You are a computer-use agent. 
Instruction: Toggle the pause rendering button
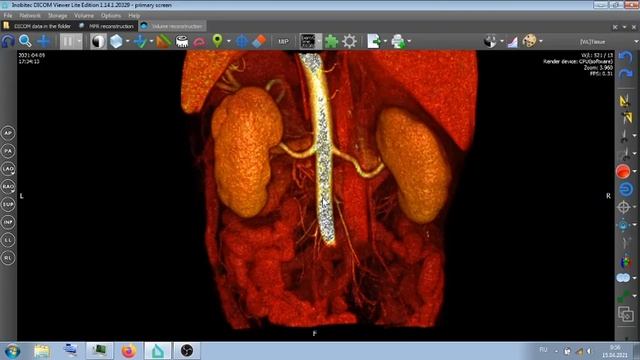[68, 41]
